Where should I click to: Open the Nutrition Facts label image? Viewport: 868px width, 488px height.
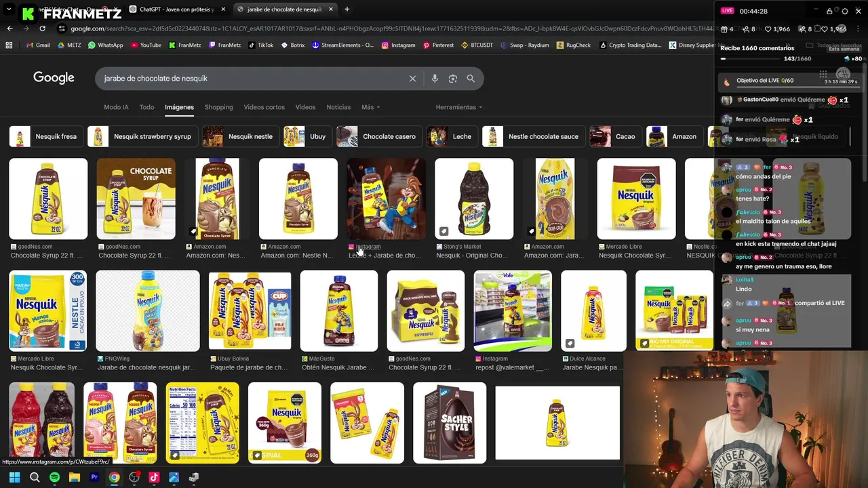tap(202, 423)
